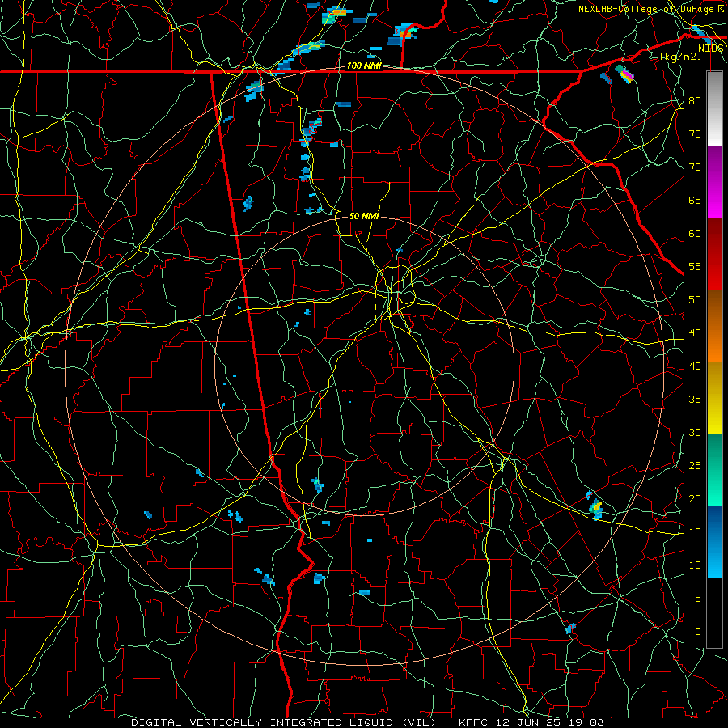This screenshot has height=728, width=728.
Task: Click the color scale value 45
Action: click(695, 333)
